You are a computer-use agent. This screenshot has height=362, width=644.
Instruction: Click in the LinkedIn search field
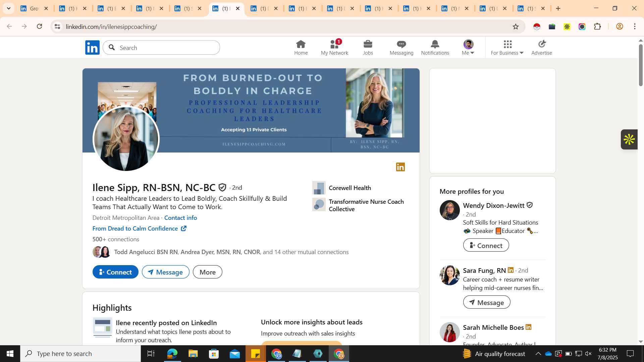point(161,48)
